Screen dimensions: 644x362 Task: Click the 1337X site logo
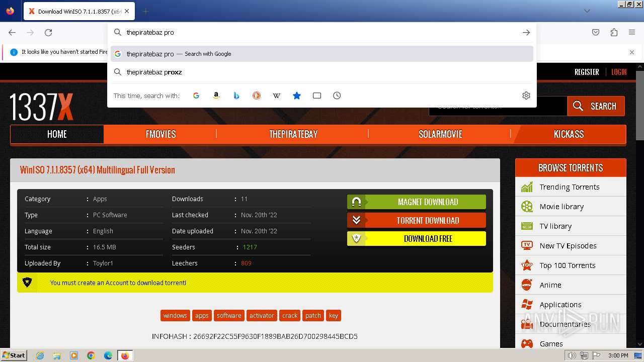point(42,106)
